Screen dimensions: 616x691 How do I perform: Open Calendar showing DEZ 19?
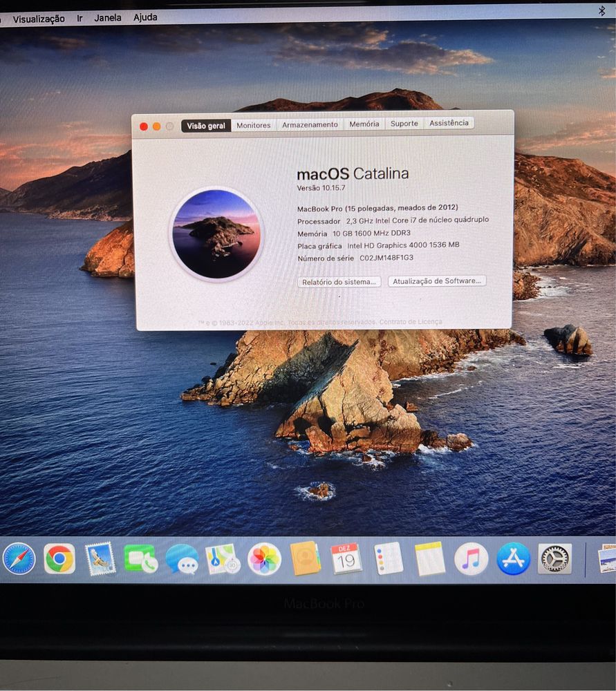coord(346,558)
